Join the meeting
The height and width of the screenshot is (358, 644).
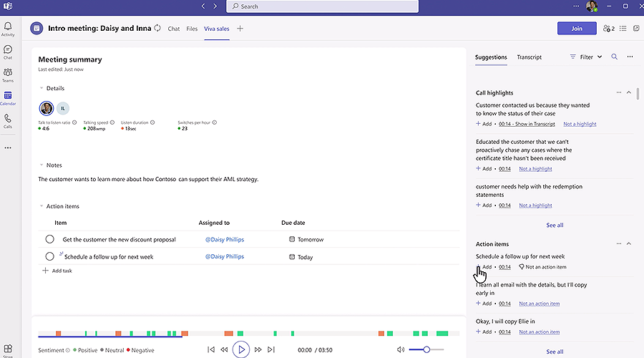pos(577,29)
